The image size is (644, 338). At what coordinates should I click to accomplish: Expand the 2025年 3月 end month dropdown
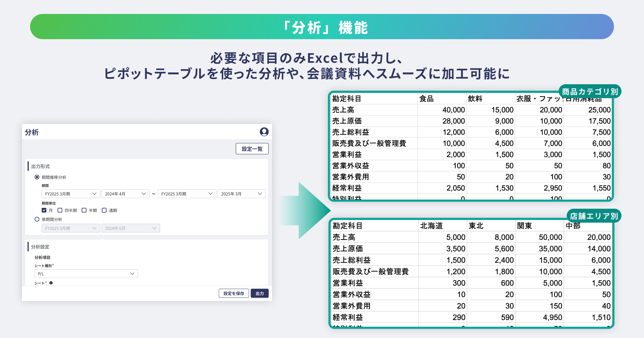(x=241, y=194)
